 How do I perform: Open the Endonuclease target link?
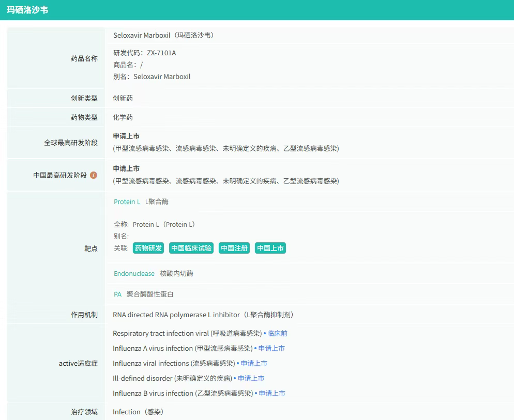click(x=134, y=274)
